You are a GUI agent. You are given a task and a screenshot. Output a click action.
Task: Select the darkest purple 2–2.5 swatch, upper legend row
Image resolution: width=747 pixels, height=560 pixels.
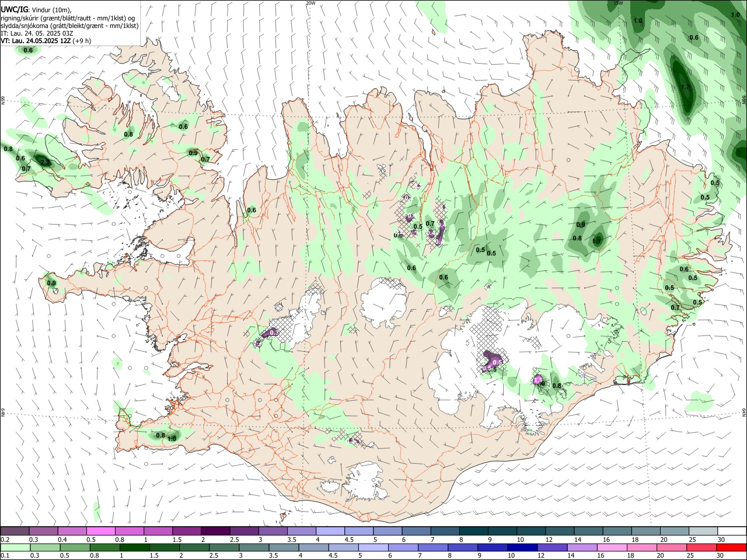pyautogui.click(x=215, y=531)
